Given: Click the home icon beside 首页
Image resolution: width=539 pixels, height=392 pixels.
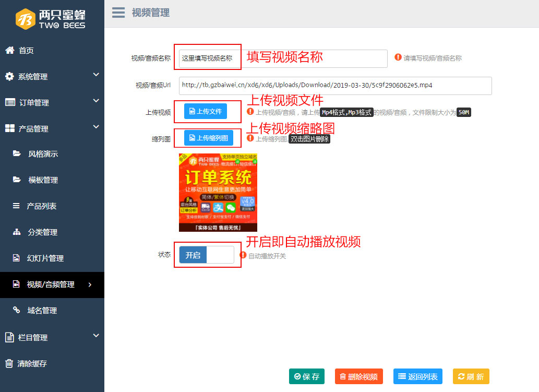Looking at the screenshot, I should 9,50.
